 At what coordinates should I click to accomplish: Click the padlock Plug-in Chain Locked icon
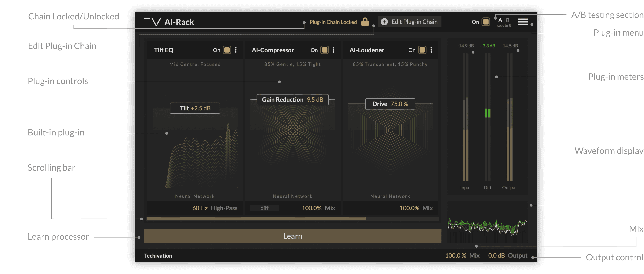(365, 22)
